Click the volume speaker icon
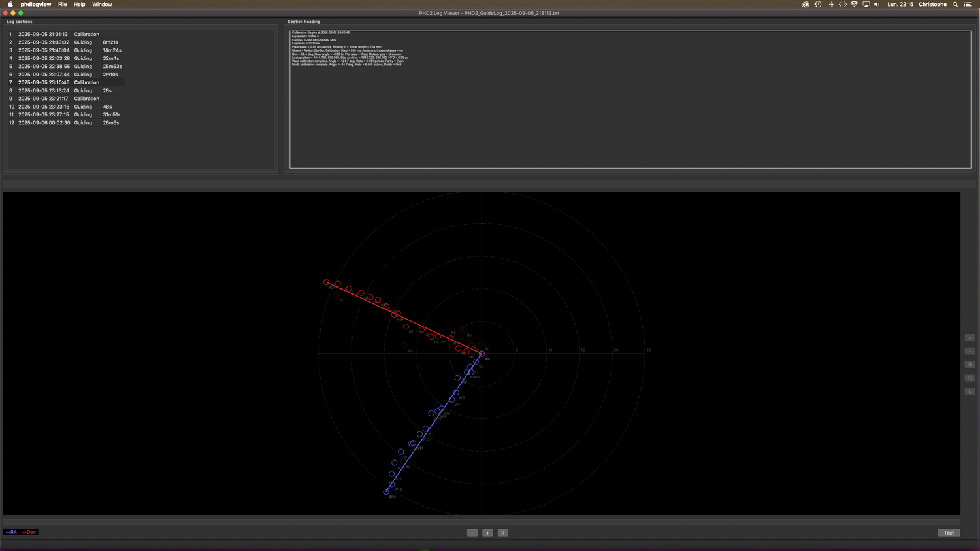This screenshot has width=980, height=551. (877, 4)
